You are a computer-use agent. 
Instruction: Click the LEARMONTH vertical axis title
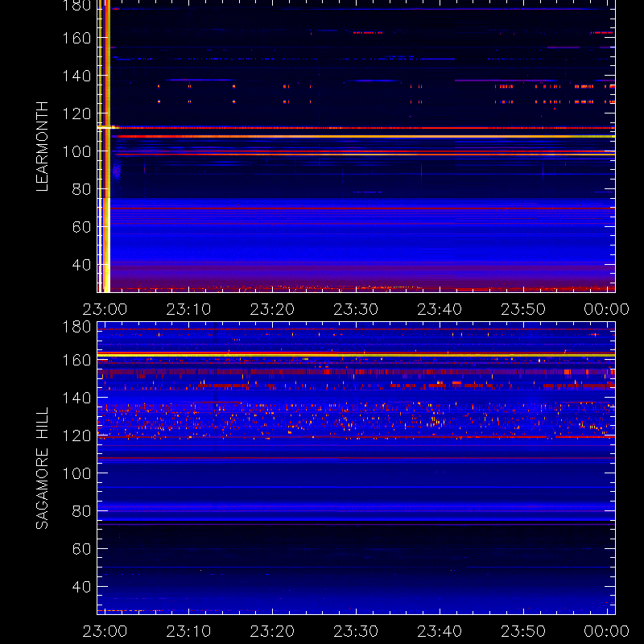(42, 147)
